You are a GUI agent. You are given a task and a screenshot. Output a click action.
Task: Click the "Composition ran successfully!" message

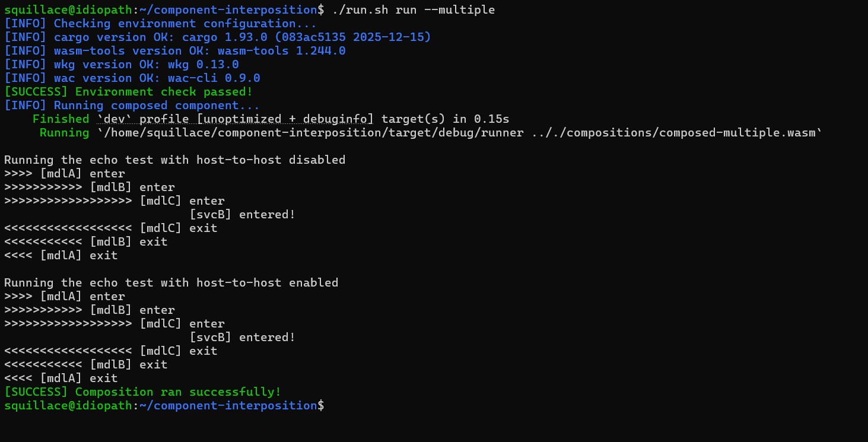142,392
